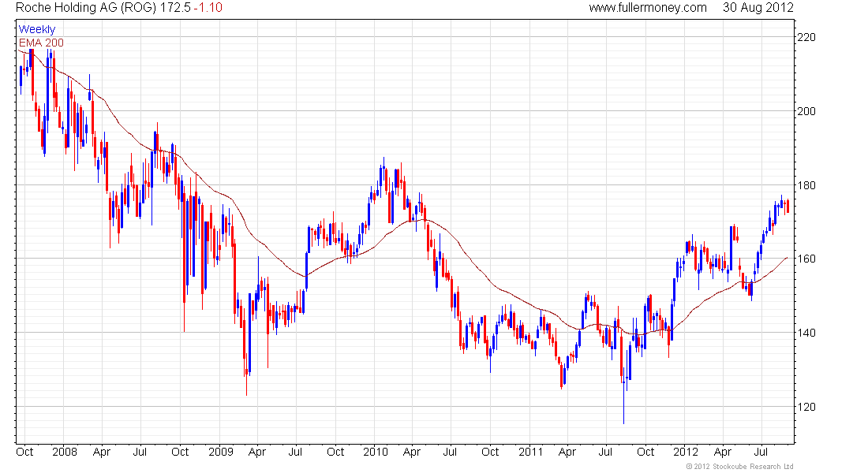Click the 'Weekly' legend label

[37, 29]
